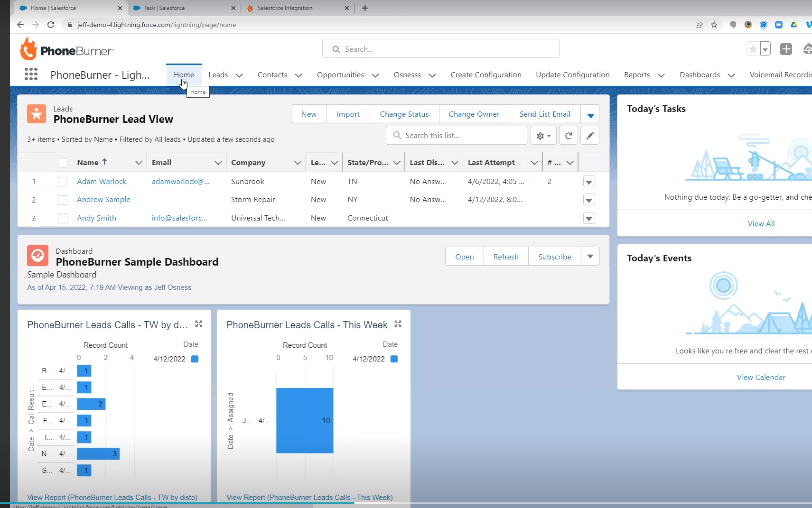Edit list with pencil icon

pos(590,136)
